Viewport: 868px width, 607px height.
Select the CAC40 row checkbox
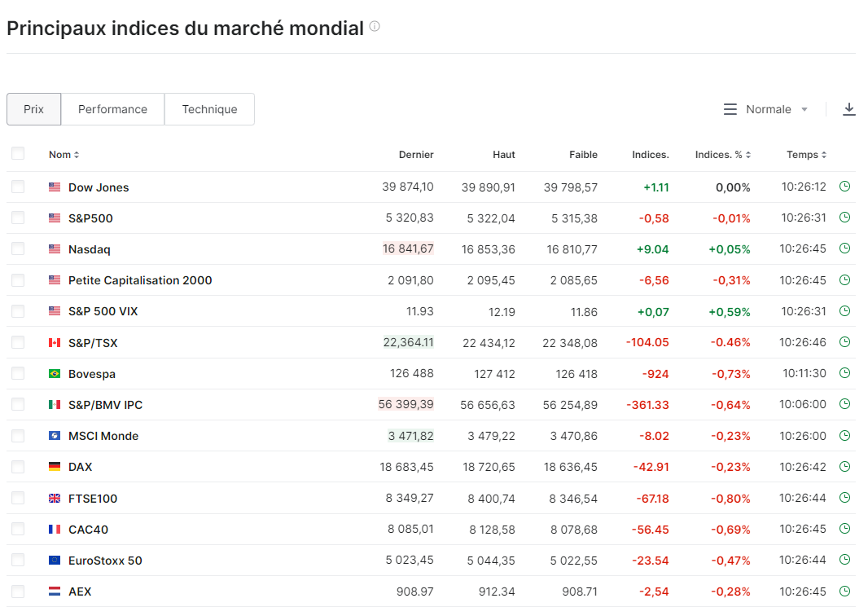pyautogui.click(x=18, y=529)
